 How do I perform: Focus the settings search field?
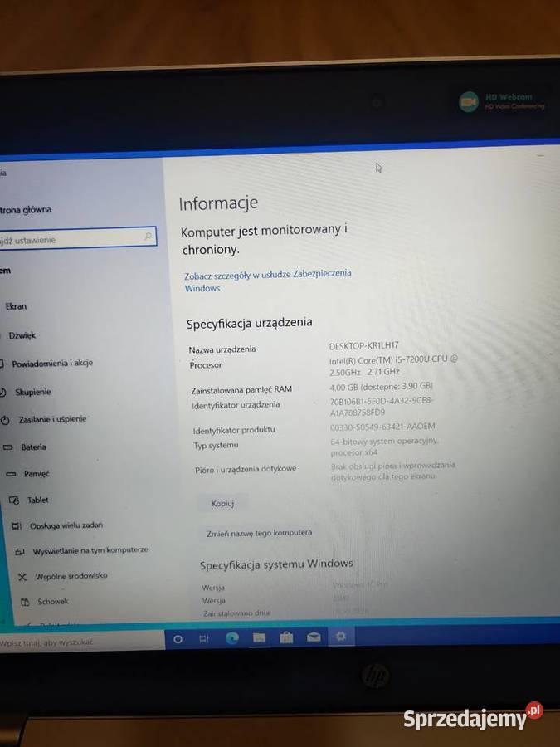(x=77, y=237)
